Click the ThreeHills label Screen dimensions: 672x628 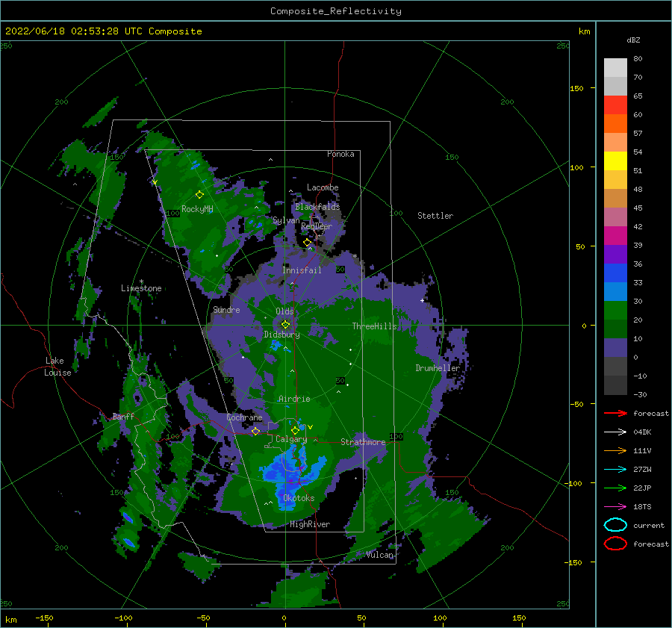coord(375,326)
